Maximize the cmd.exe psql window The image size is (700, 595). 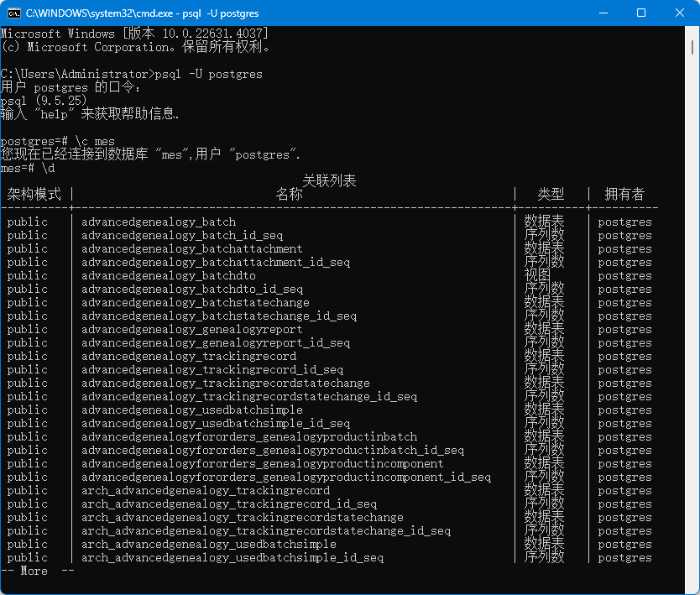point(641,13)
